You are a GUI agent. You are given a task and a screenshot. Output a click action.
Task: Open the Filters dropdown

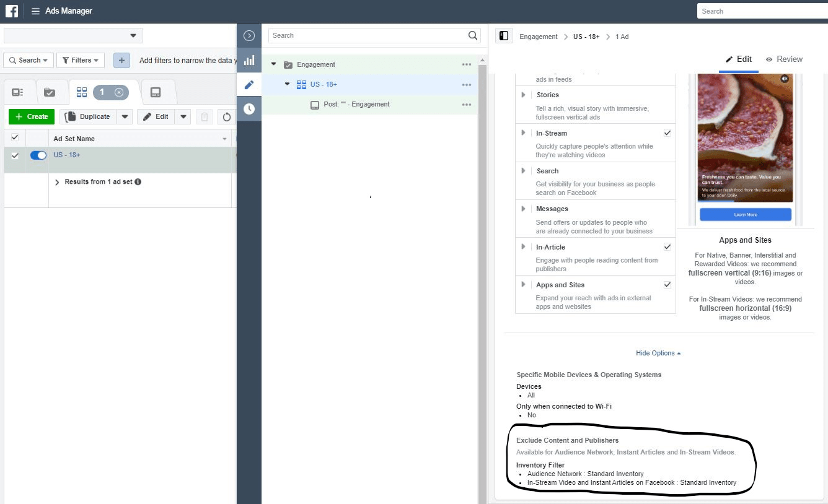pyautogui.click(x=81, y=60)
